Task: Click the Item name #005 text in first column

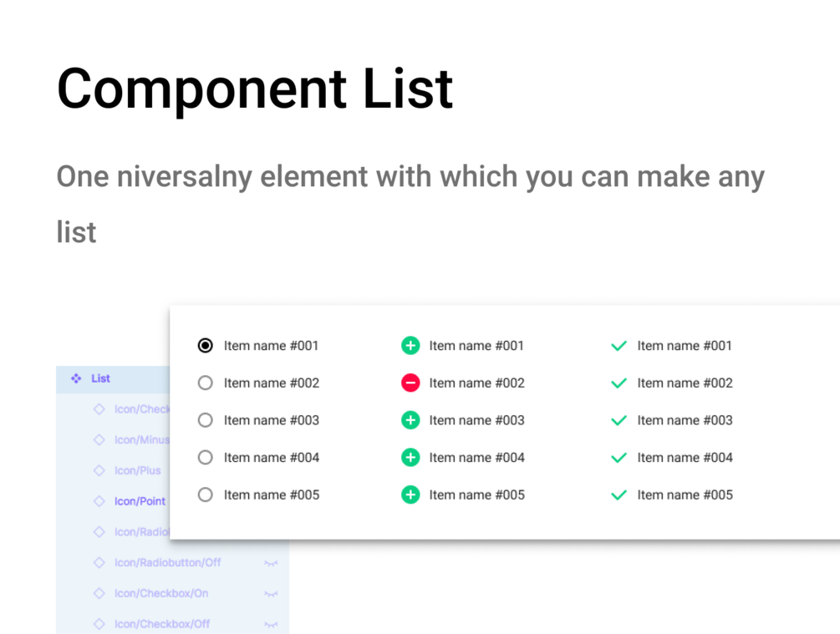Action: [271, 495]
